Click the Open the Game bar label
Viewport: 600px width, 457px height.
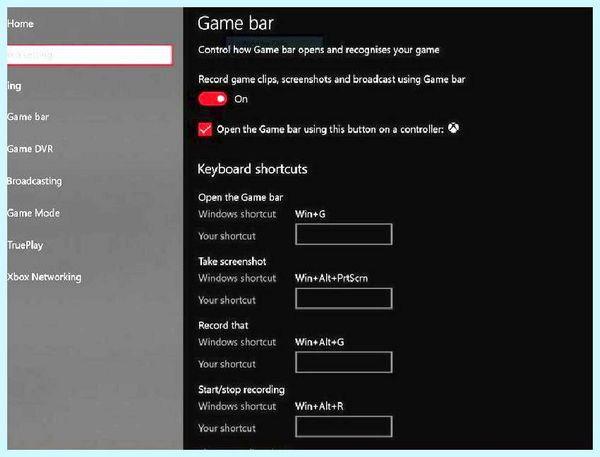tap(240, 197)
